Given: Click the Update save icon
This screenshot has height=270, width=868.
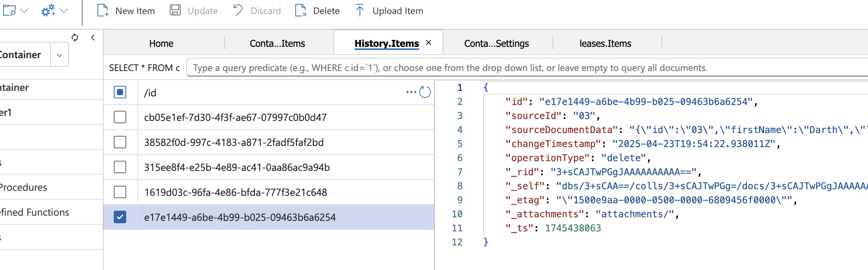Looking at the screenshot, I should click(175, 11).
